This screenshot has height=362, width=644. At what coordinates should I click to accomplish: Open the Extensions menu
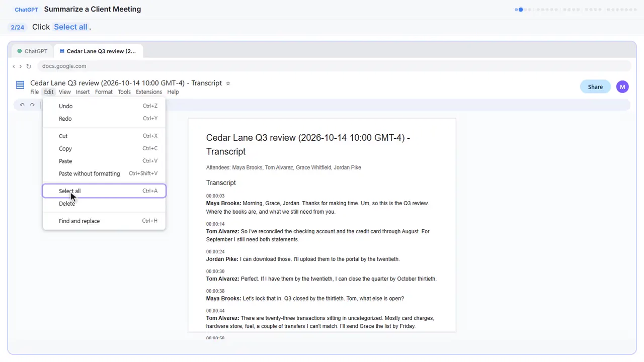point(149,92)
